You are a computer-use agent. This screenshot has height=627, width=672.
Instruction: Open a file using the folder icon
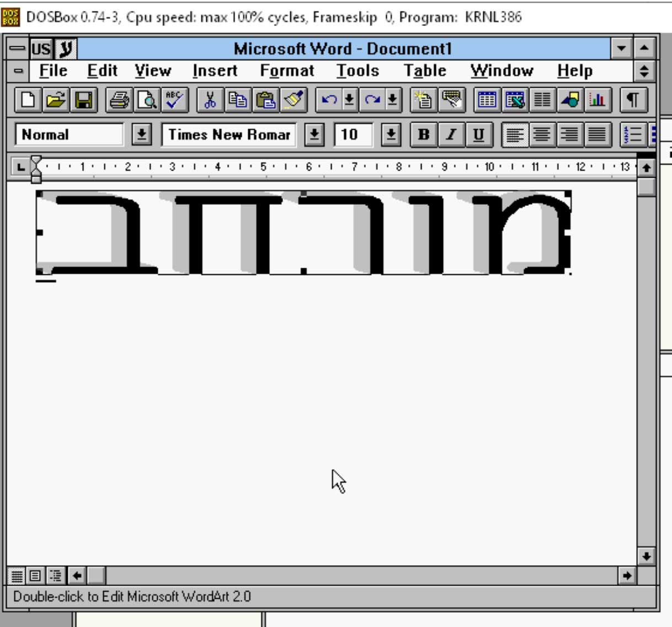click(x=56, y=100)
